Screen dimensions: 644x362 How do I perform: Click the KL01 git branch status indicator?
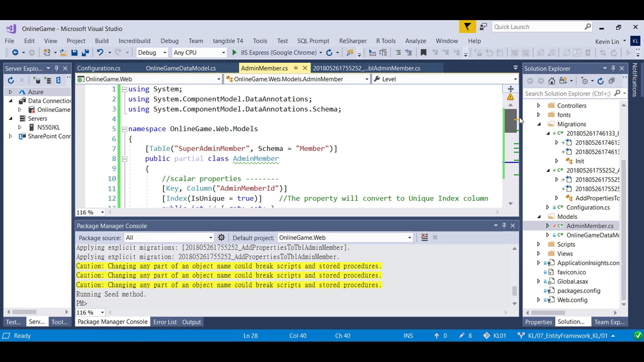495,336
